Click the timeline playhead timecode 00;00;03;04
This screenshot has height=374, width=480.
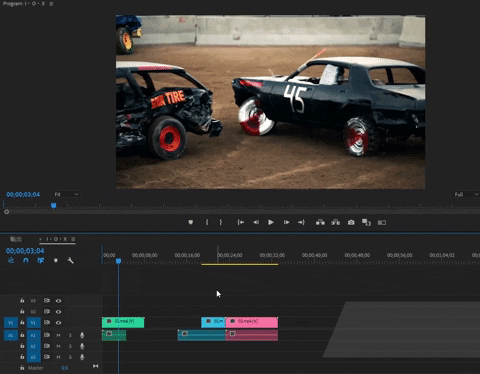pyautogui.click(x=25, y=251)
